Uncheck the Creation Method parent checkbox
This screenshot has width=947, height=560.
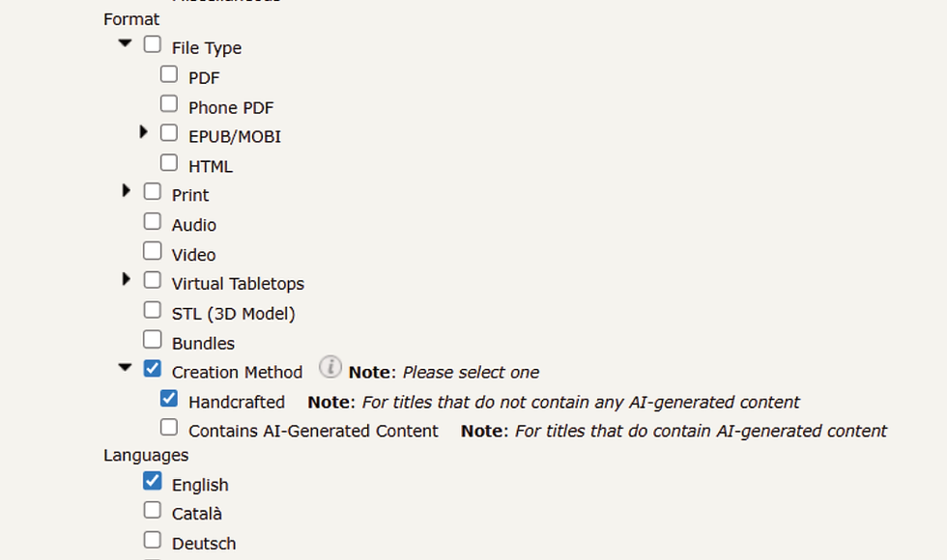pos(153,369)
